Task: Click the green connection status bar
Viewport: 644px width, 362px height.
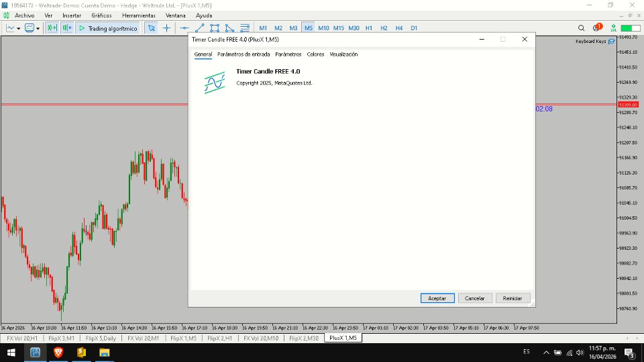Action: coord(631,28)
